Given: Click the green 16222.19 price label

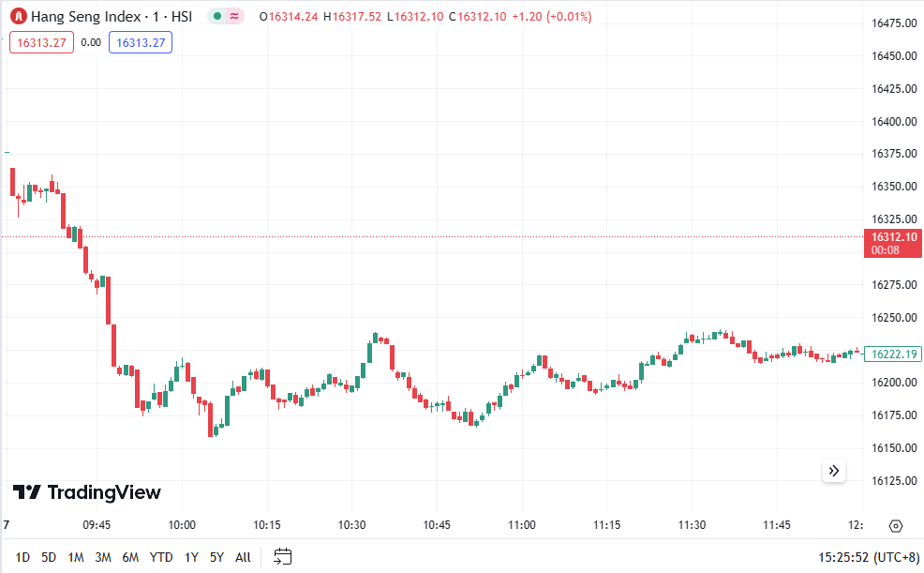Looking at the screenshot, I should point(893,354).
